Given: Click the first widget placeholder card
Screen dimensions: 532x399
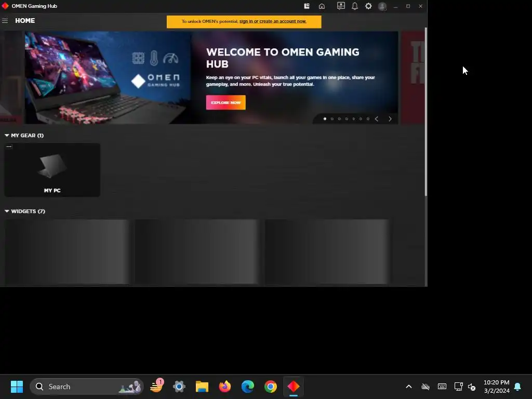Looking at the screenshot, I should pos(67,251).
